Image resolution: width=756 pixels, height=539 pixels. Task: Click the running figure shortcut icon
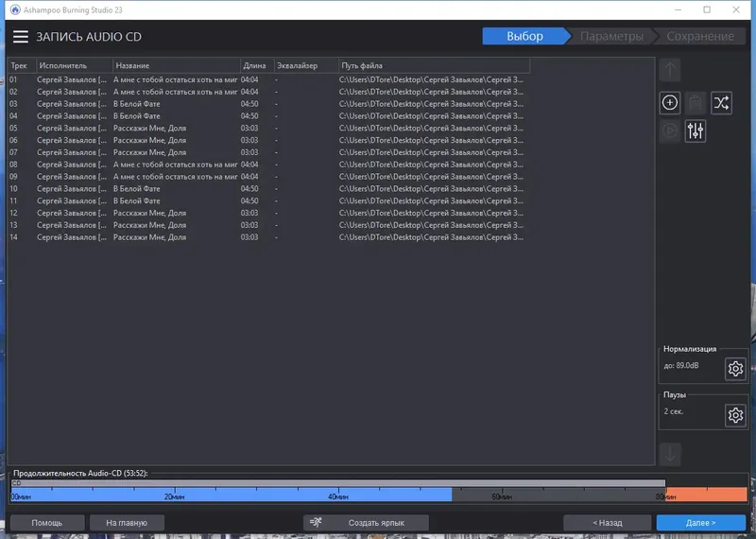tap(316, 522)
